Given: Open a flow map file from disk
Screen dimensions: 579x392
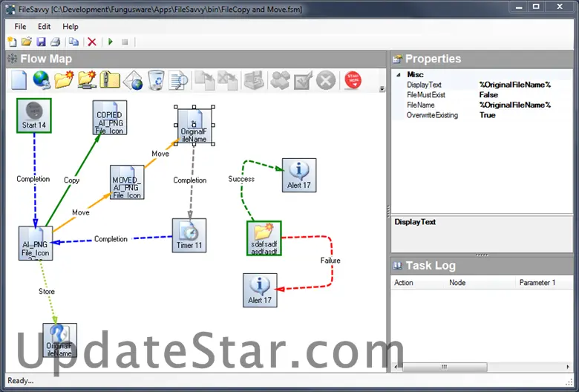Looking at the screenshot, I should (26, 42).
